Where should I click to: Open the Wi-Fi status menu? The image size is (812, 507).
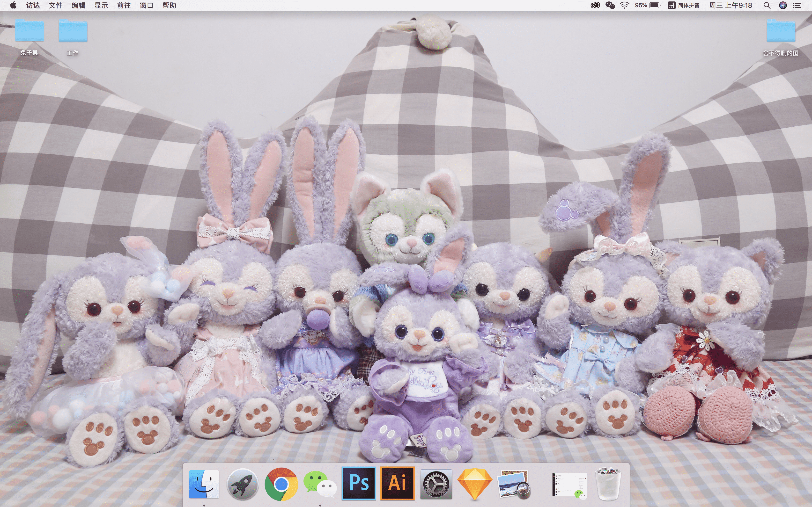624,5
